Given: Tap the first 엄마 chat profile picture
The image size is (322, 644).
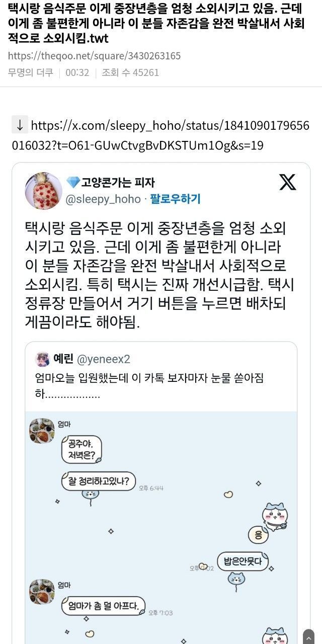Looking at the screenshot, I should (x=42, y=432).
